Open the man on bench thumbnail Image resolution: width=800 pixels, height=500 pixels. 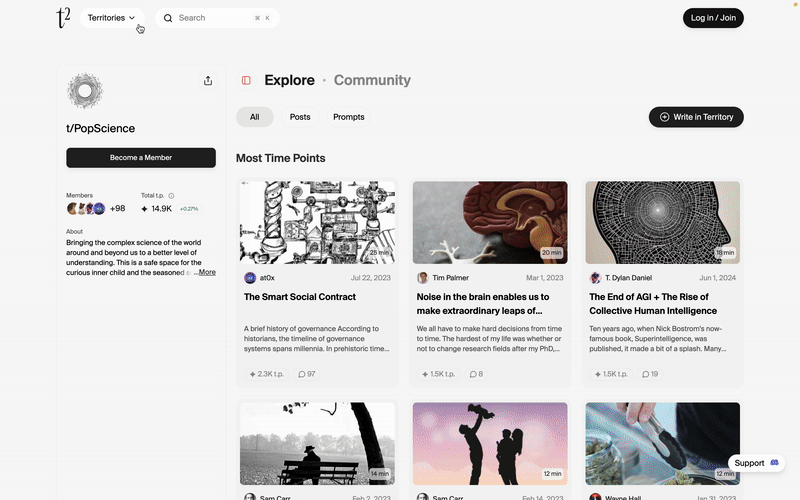pos(317,443)
